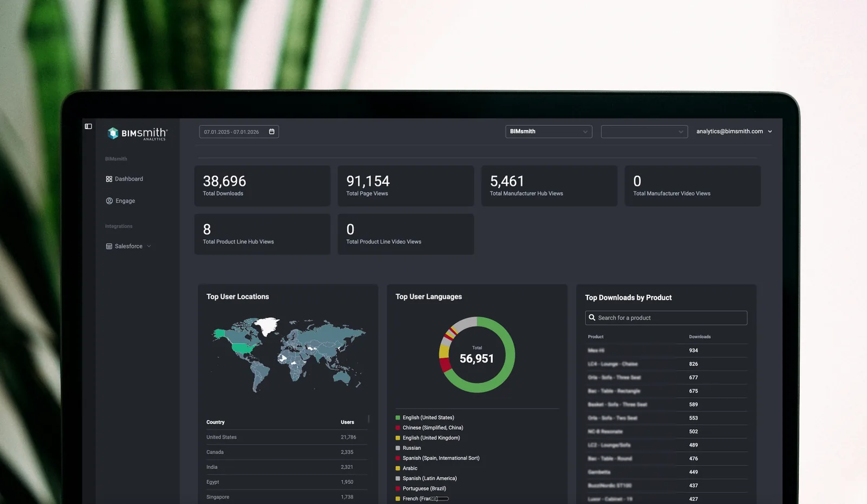
Task: Click the Top Downloads by Product heading
Action: click(629, 298)
